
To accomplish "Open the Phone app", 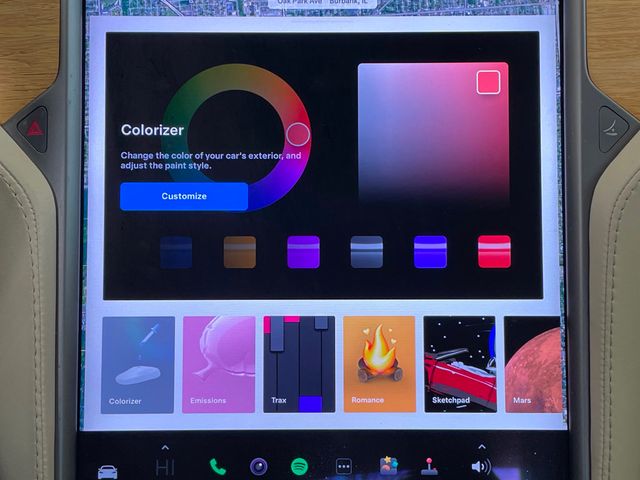I will (217, 466).
